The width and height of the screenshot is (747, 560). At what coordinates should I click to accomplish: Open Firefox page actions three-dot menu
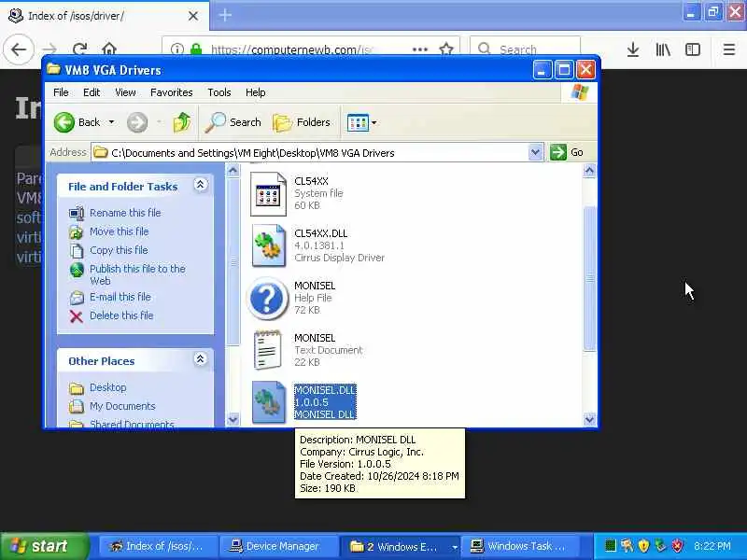(419, 49)
